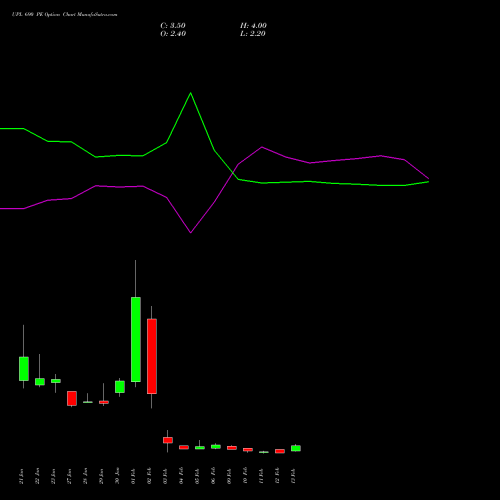Select the red 04 Feb candlestick
The image size is (500, 500).
(184, 447)
